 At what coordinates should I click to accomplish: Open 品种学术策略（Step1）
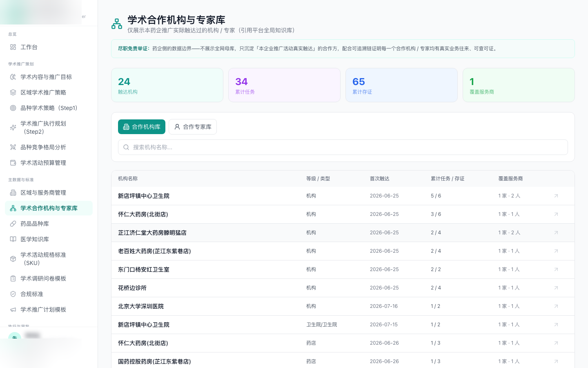(x=49, y=108)
